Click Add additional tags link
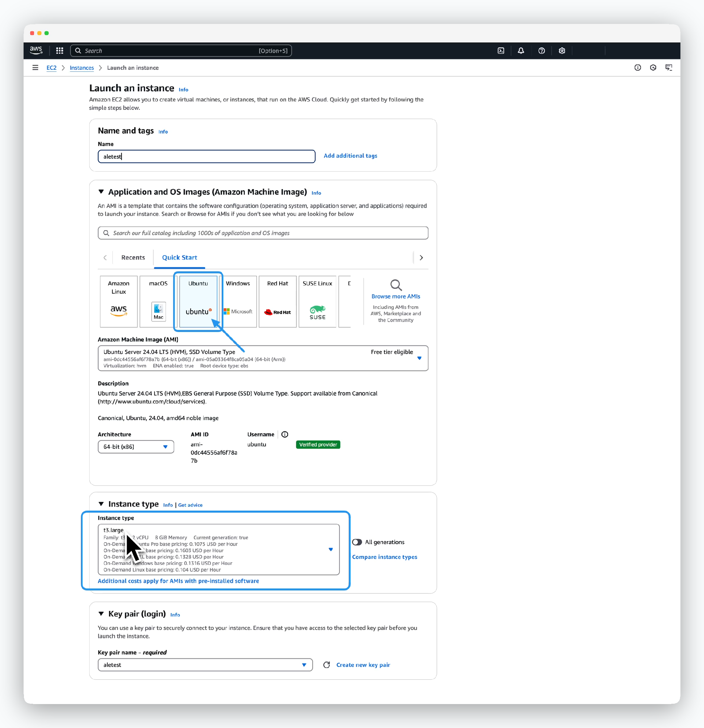This screenshot has width=704, height=728. (x=350, y=156)
